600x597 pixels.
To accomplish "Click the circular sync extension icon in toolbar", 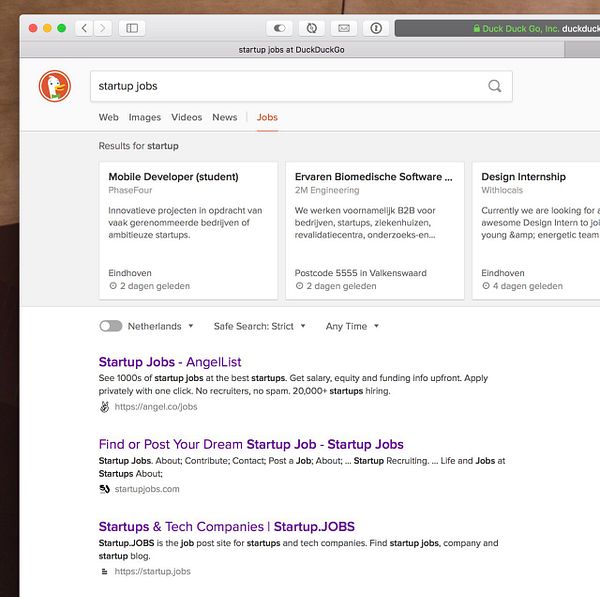I will 312,28.
